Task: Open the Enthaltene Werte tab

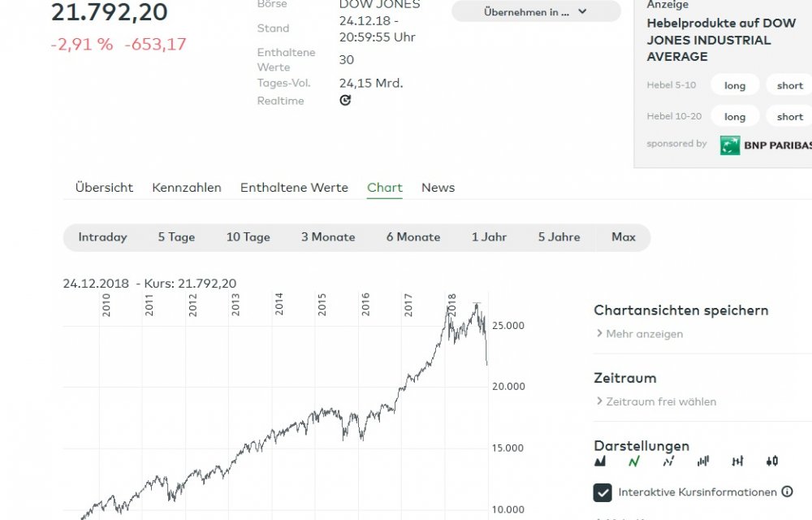Action: 294,187
